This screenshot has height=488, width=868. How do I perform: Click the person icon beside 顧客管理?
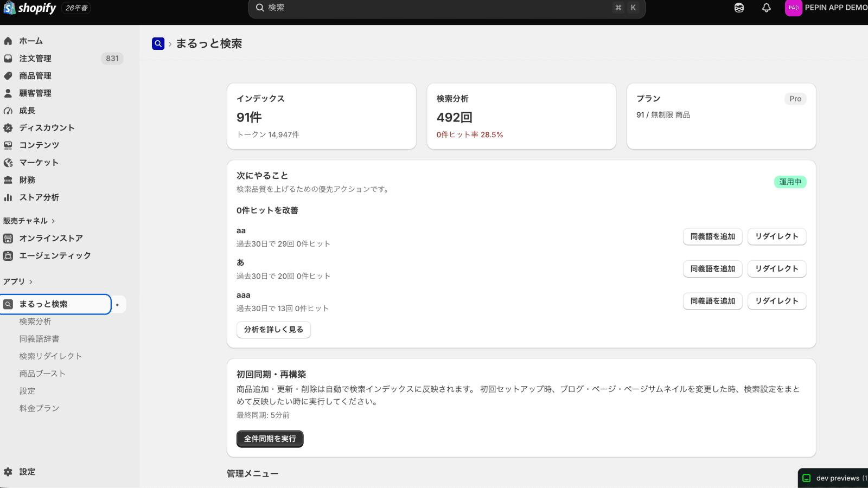click(8, 93)
